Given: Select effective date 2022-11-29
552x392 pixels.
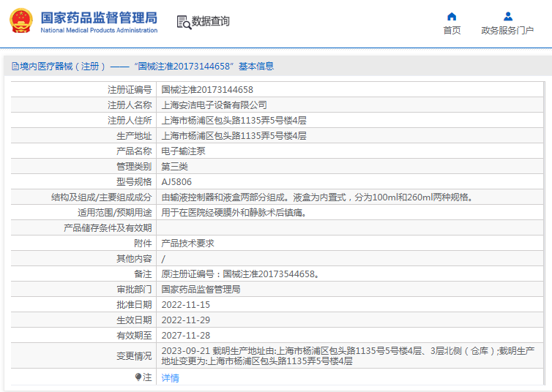Looking at the screenshot, I should click(185, 320).
